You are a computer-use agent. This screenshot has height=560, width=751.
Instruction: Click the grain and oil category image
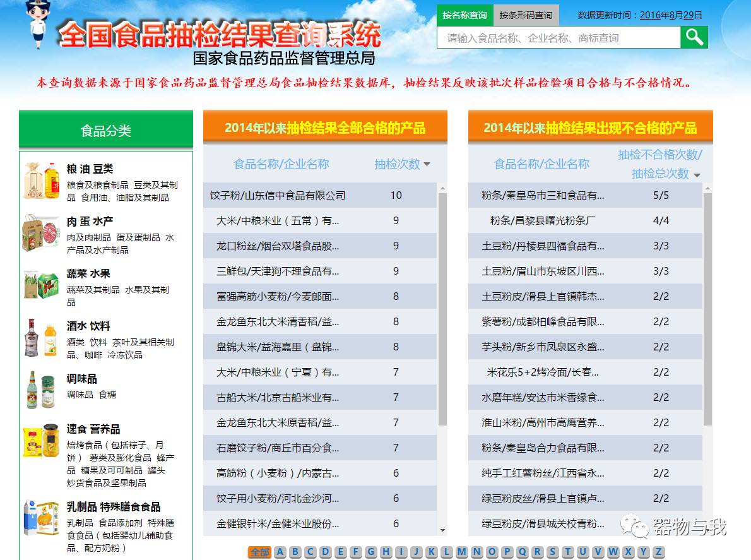coord(41,181)
